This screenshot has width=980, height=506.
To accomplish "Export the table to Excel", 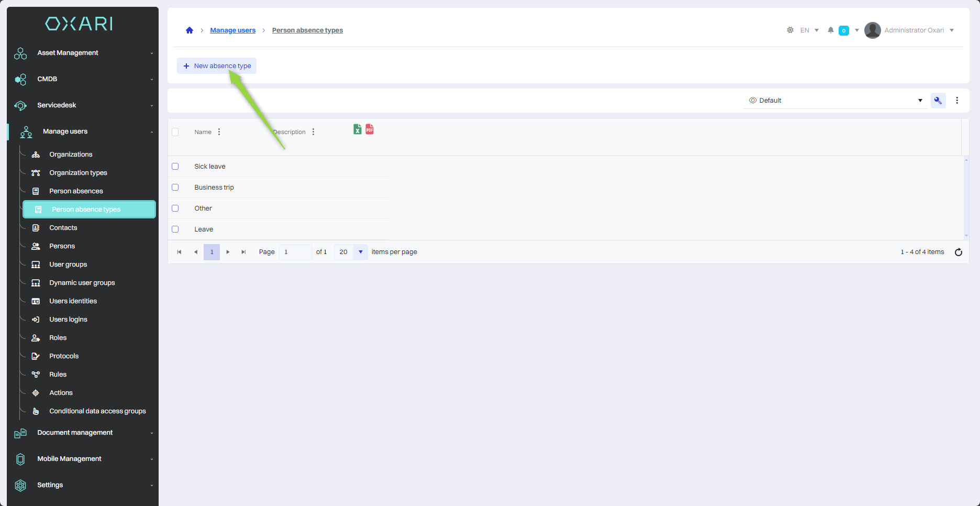I will click(357, 129).
